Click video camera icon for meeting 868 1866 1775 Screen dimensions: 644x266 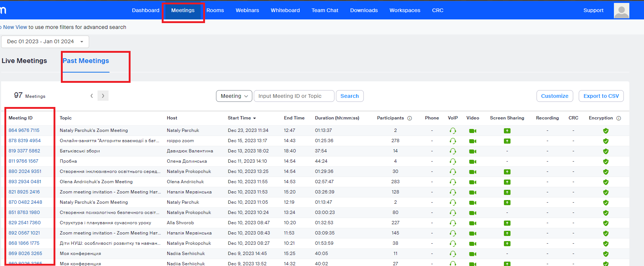pyautogui.click(x=473, y=244)
